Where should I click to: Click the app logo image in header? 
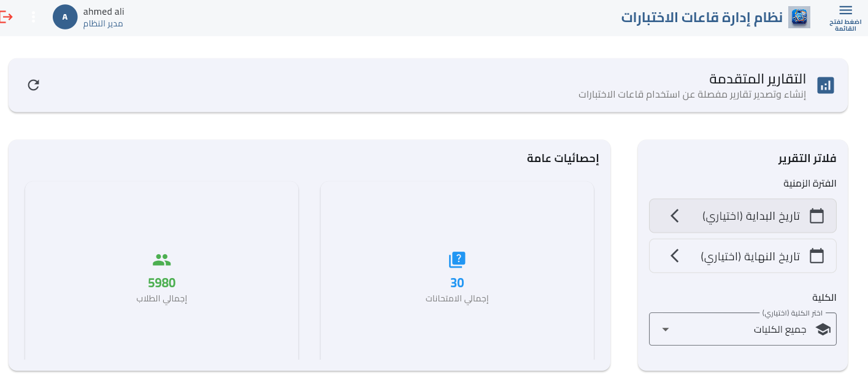[799, 17]
